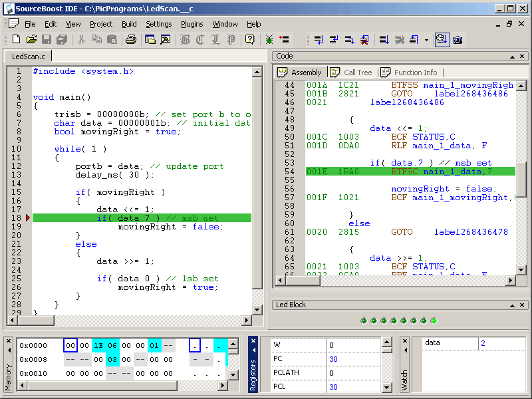Click the greyed pause execution icon
The image size is (532, 399).
[x=400, y=40]
